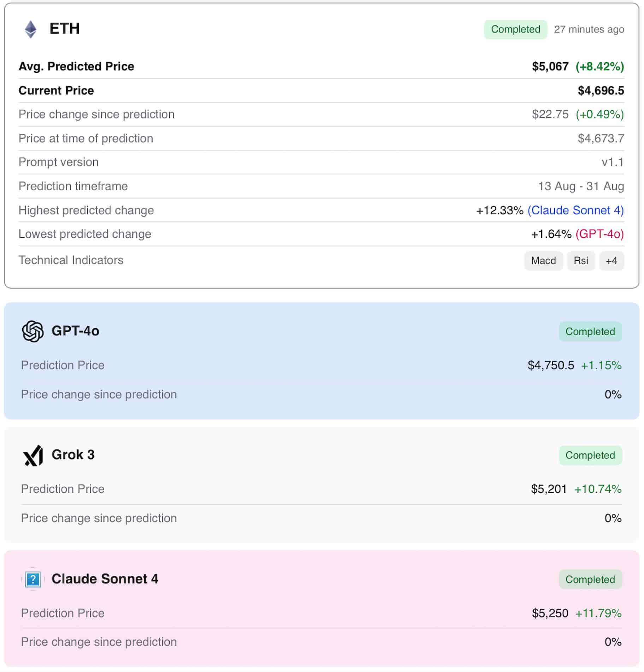Click the ETH Completed status badge
The image size is (644, 672).
[515, 29]
